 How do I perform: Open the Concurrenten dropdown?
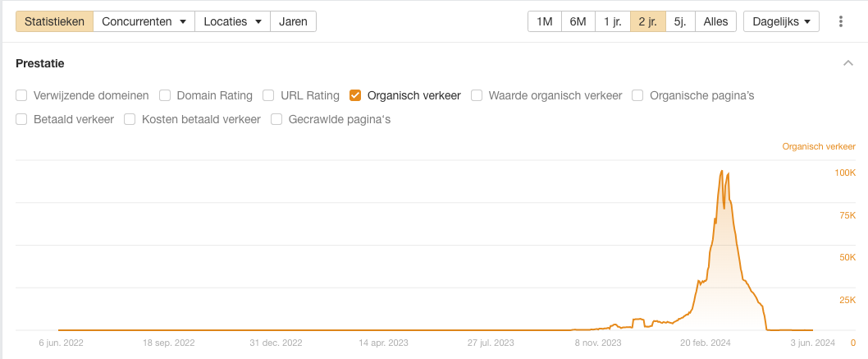[x=144, y=21]
